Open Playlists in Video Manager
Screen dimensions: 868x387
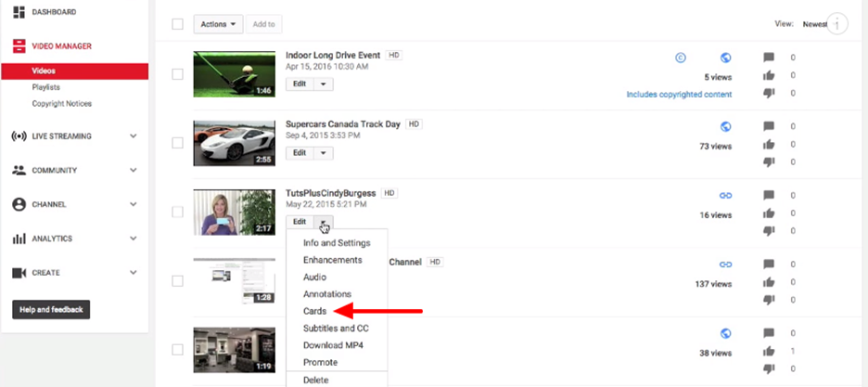point(47,87)
